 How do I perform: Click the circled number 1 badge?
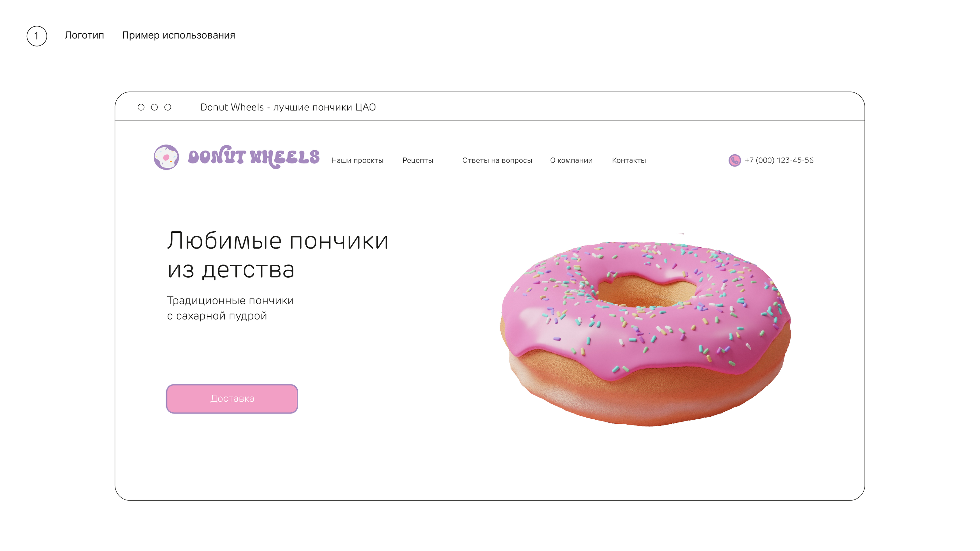(x=37, y=36)
